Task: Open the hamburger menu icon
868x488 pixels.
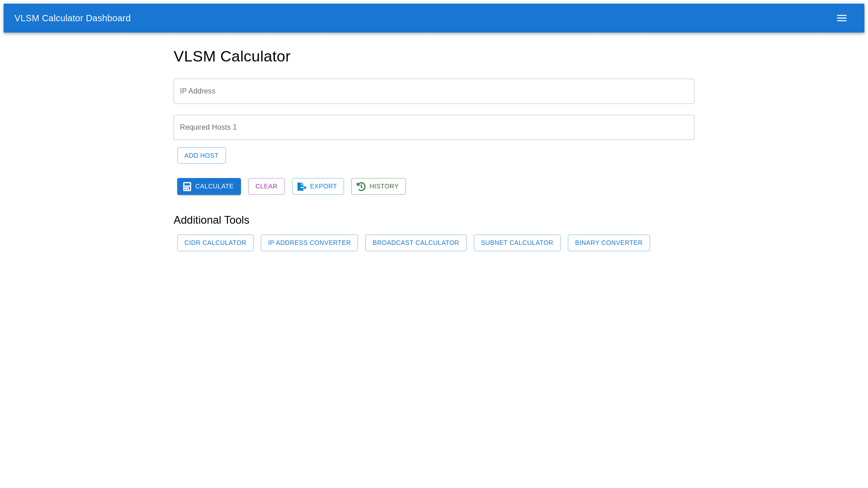Action: tap(841, 18)
